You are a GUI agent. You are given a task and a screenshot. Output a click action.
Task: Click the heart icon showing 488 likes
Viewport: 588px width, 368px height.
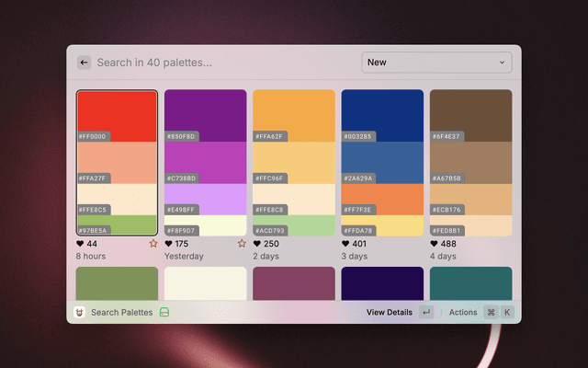tap(434, 244)
